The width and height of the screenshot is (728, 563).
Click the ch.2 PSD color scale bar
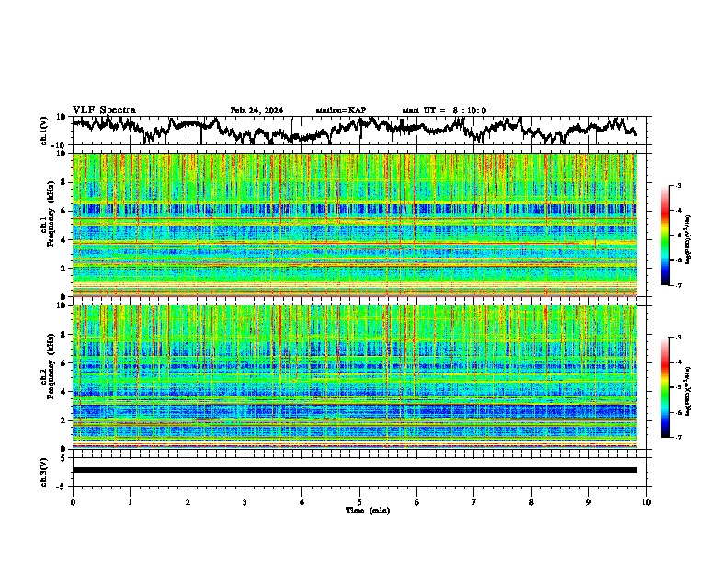coord(665,387)
